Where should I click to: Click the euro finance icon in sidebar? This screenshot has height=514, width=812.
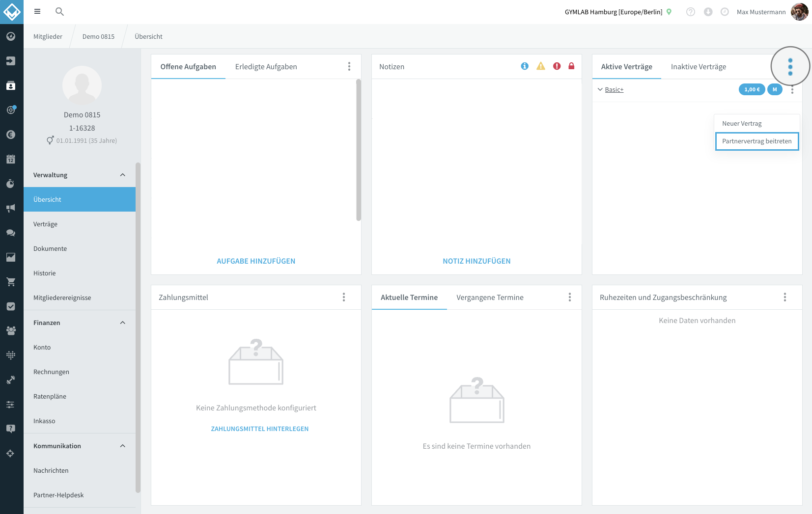point(11,135)
